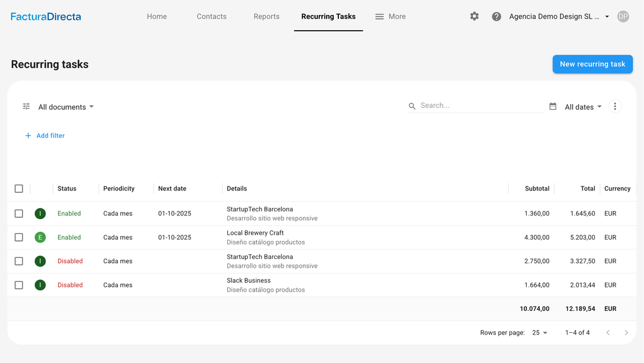Select the Slack Business row checkbox
The height and width of the screenshot is (363, 644).
click(x=19, y=285)
